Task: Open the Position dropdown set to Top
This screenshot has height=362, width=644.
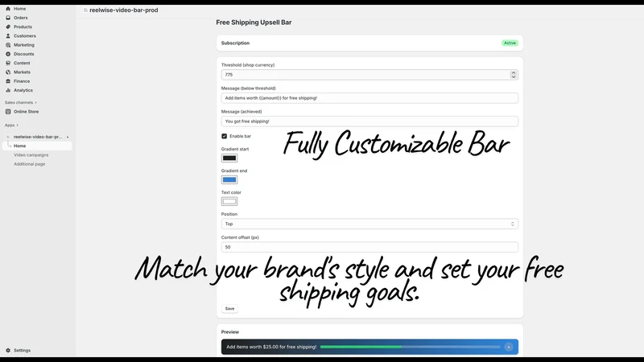Action: tap(369, 224)
